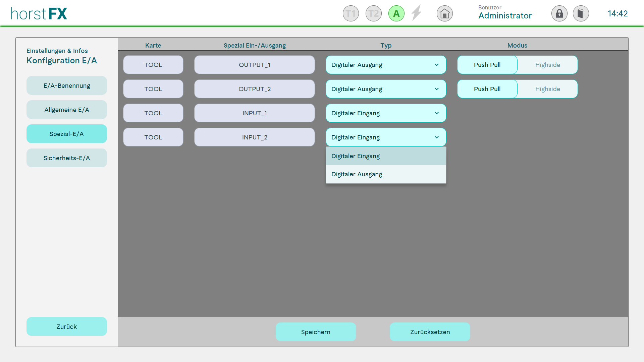Select Digitaler Eingang option in list
644x362 pixels.
[x=386, y=156]
